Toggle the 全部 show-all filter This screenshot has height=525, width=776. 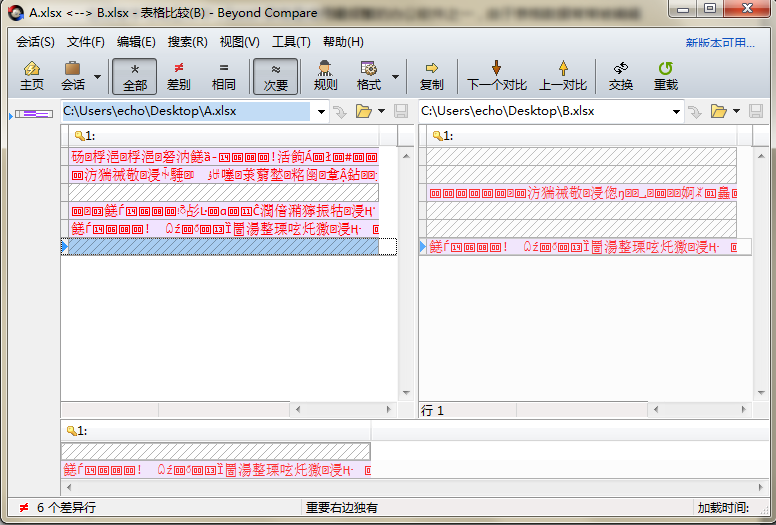tap(135, 76)
